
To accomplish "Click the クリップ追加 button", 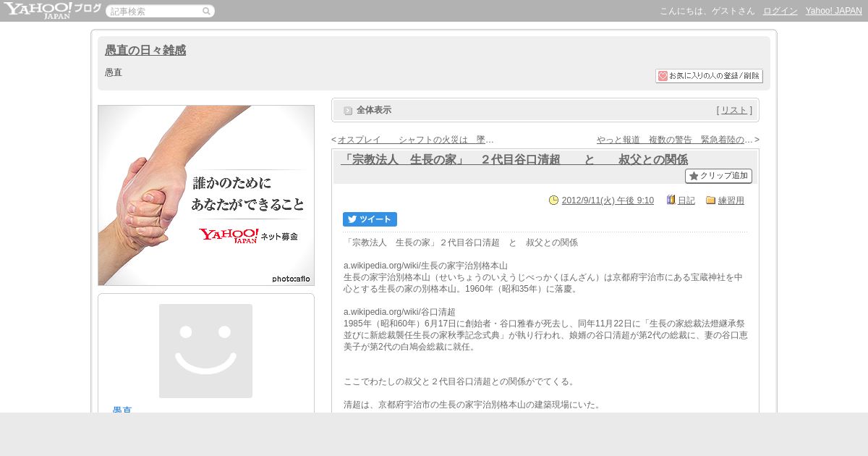I will coord(718,176).
